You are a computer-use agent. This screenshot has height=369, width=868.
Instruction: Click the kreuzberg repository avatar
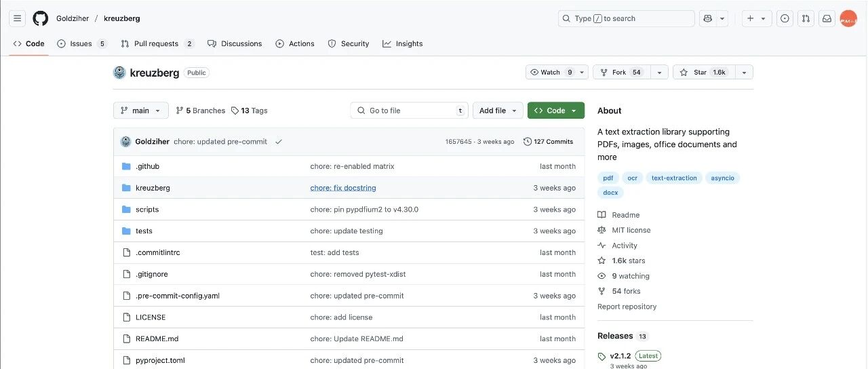tap(119, 73)
